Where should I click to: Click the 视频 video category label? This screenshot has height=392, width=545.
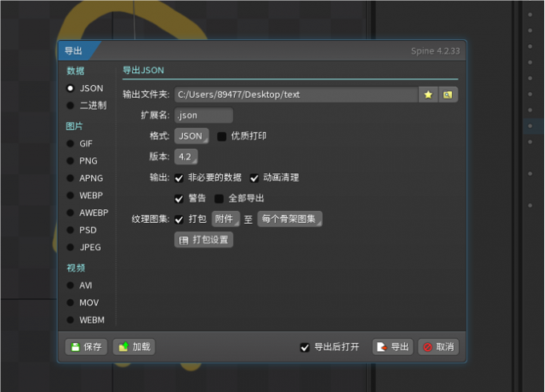coord(76,268)
